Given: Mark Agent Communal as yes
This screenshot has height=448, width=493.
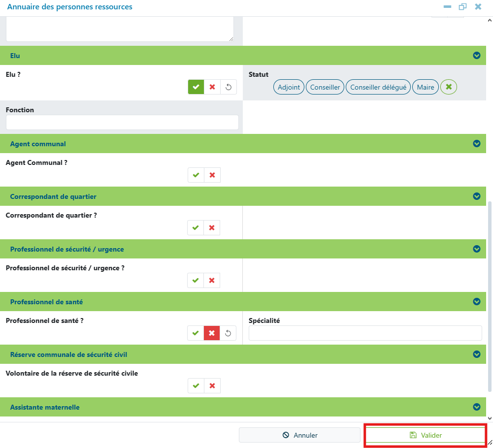Looking at the screenshot, I should [x=196, y=175].
